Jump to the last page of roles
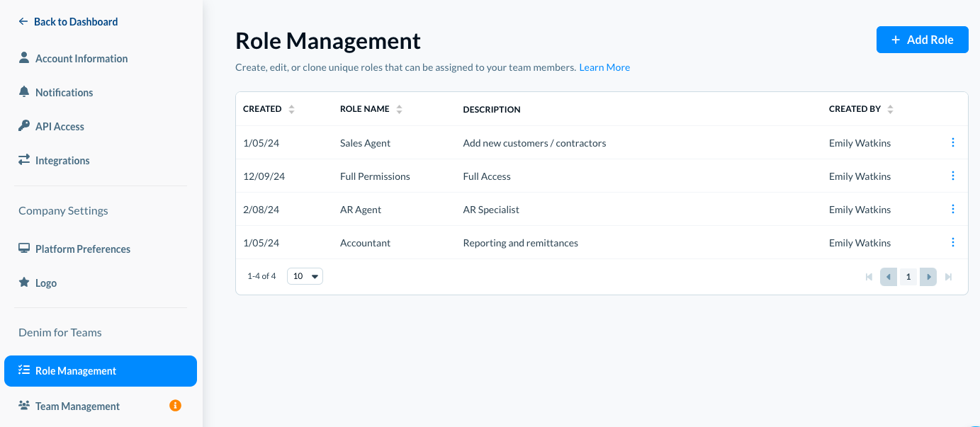This screenshot has height=427, width=980. pos(948,277)
